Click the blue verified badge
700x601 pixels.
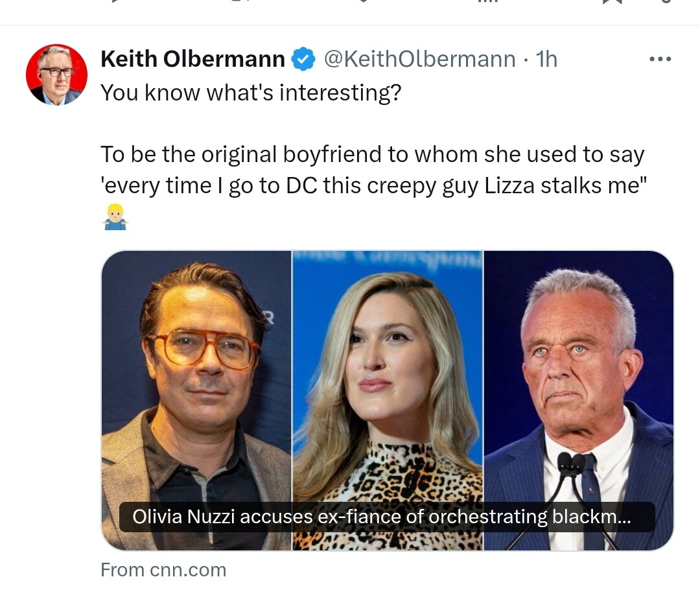click(x=303, y=60)
